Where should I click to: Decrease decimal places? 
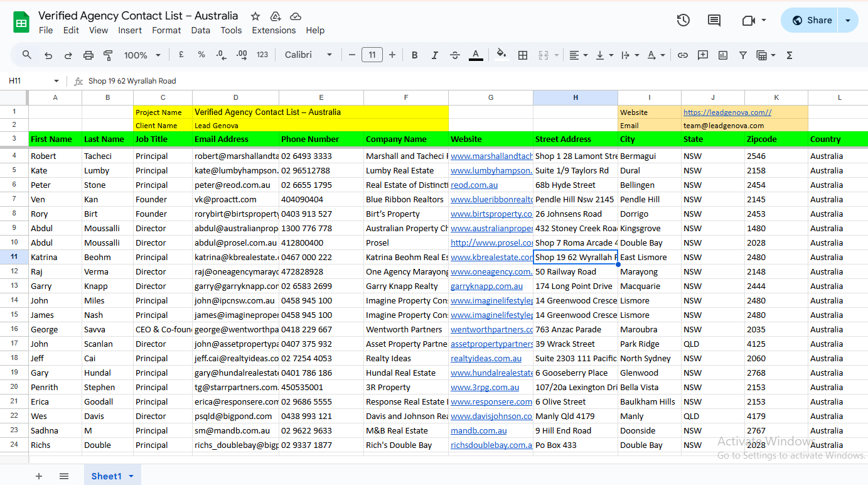[x=221, y=55]
